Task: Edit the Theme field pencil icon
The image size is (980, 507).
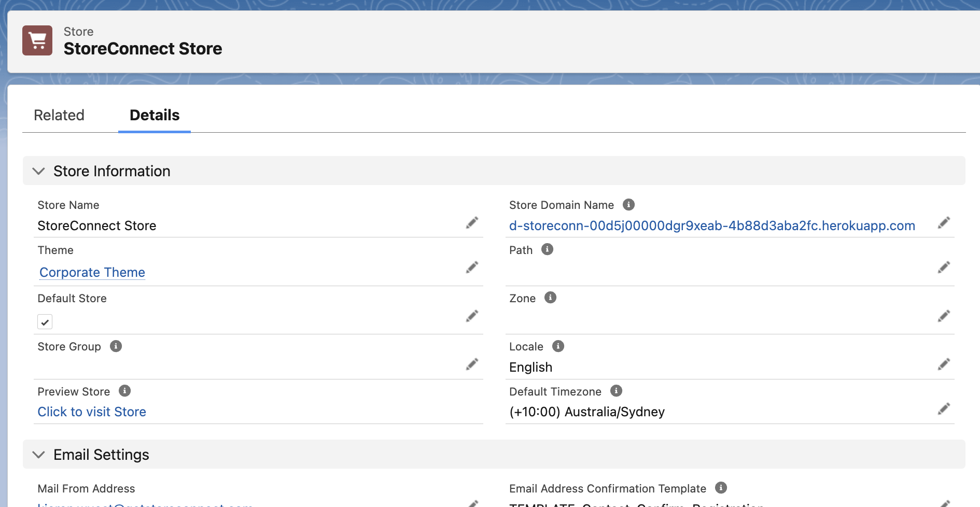Action: [472, 267]
